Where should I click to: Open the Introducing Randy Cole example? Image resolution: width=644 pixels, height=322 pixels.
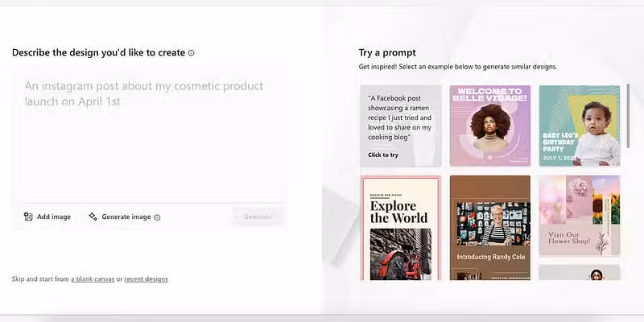pyautogui.click(x=489, y=228)
